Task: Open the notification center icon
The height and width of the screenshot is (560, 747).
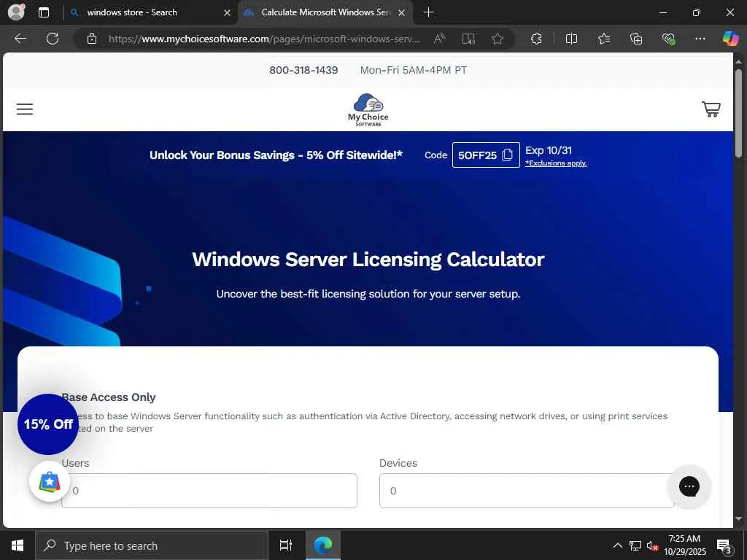Action: 724,545
